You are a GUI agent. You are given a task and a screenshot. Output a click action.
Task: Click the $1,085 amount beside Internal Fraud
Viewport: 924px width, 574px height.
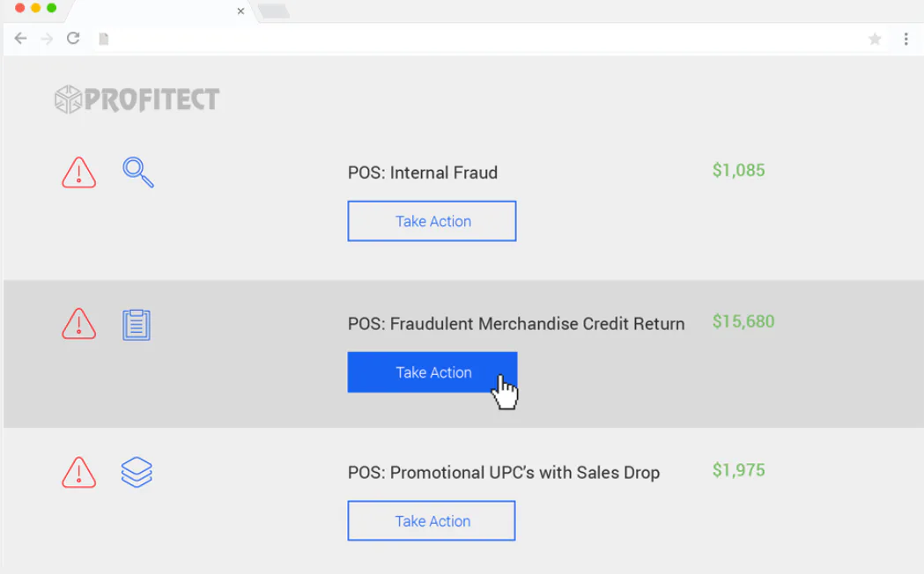click(737, 170)
